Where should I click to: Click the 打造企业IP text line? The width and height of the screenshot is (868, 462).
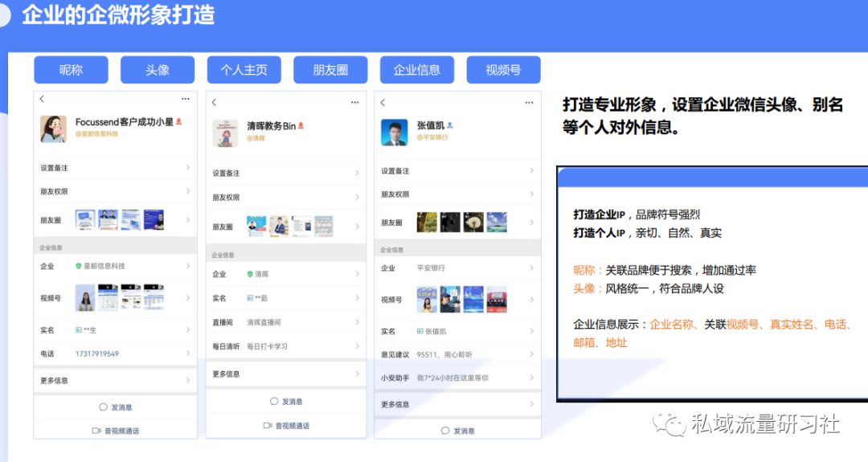click(x=637, y=215)
